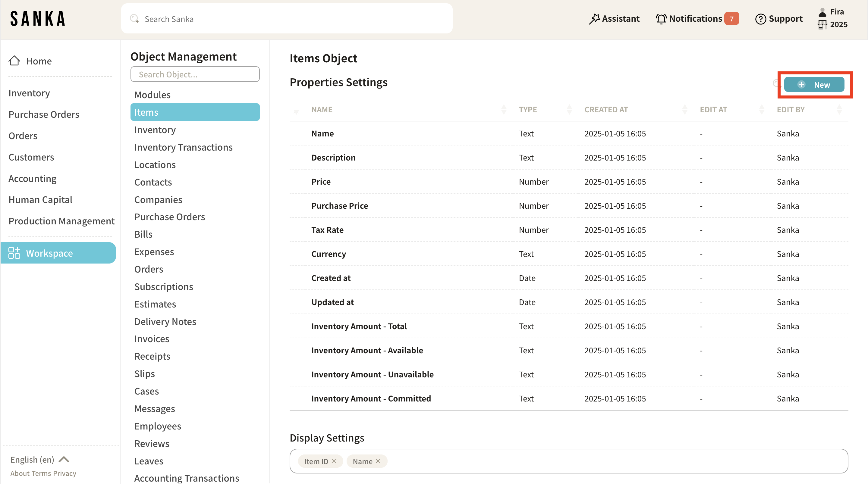868x484 pixels.
Task: Sort by CREATED AT column arrows
Action: coord(684,109)
